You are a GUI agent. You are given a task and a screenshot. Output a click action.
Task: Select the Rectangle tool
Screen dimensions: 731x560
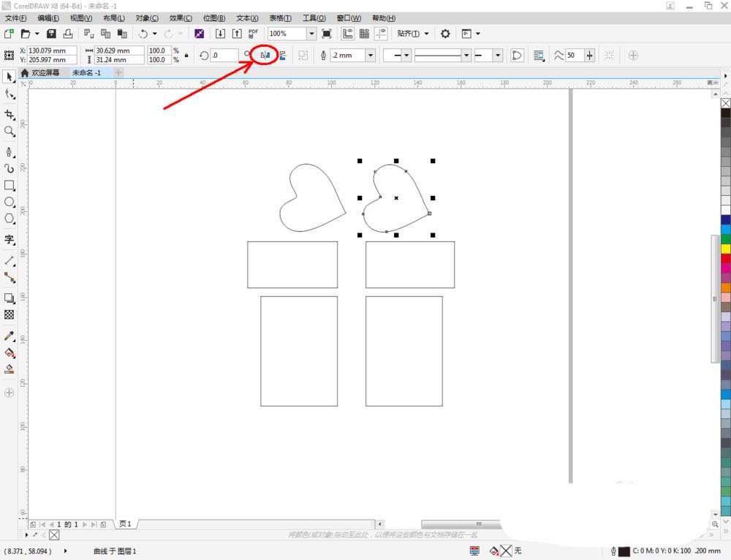[9, 185]
